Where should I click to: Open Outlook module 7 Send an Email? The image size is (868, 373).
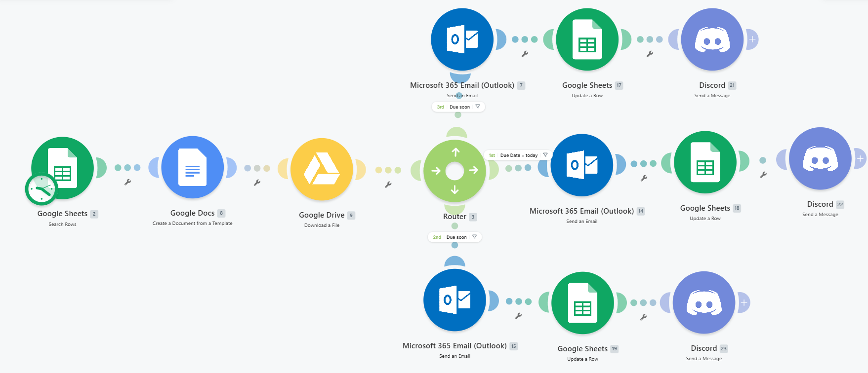(462, 39)
